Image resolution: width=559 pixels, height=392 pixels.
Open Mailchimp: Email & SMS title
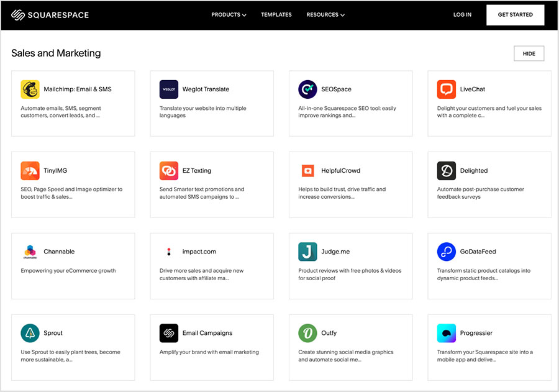click(78, 89)
